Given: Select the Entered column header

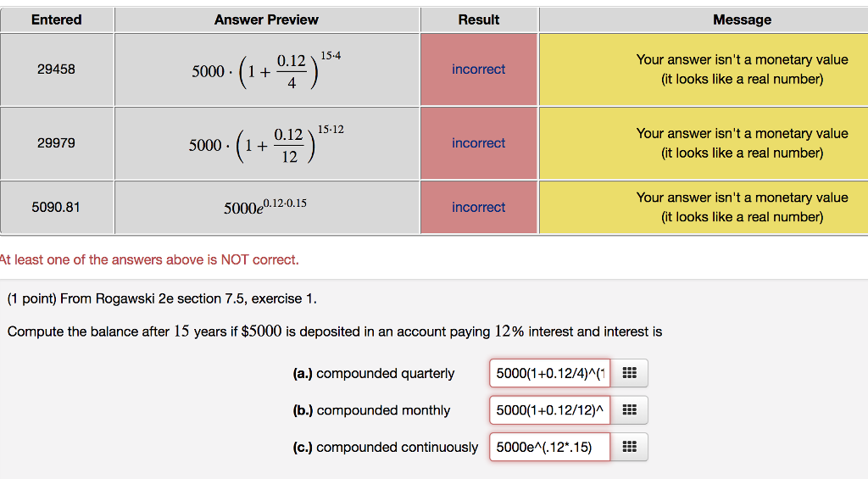Looking at the screenshot, I should tap(57, 20).
